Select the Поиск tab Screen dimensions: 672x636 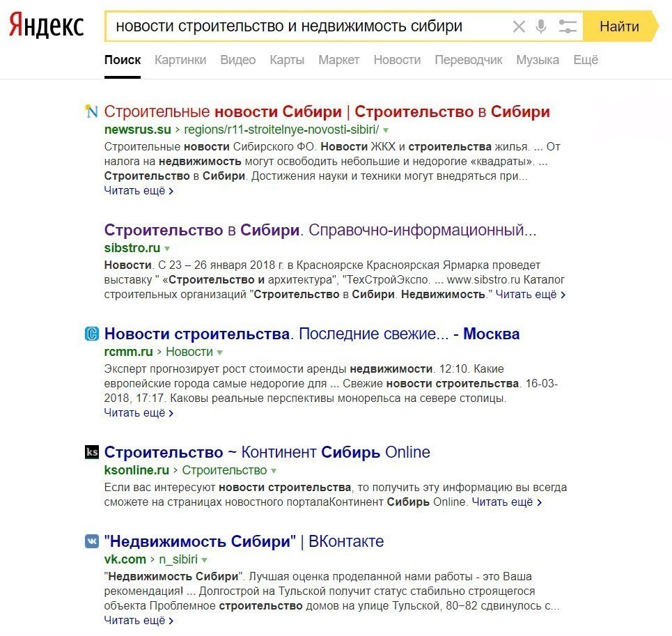click(122, 60)
